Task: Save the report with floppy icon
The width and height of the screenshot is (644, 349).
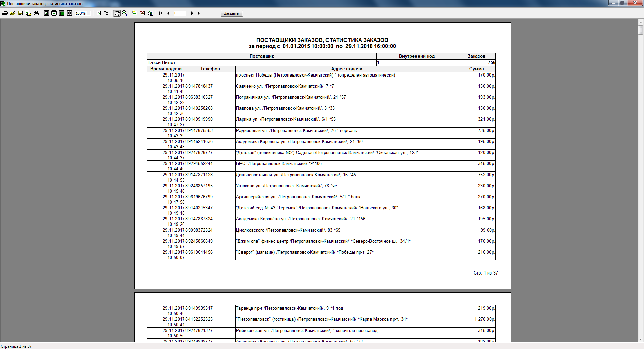Action: click(x=20, y=13)
